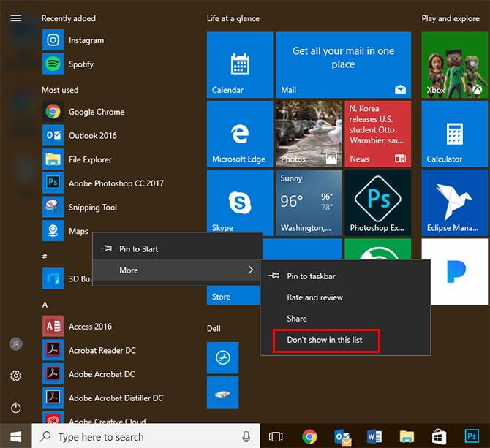Choose Pin to taskbar
The height and width of the screenshot is (448, 490).
point(345,276)
